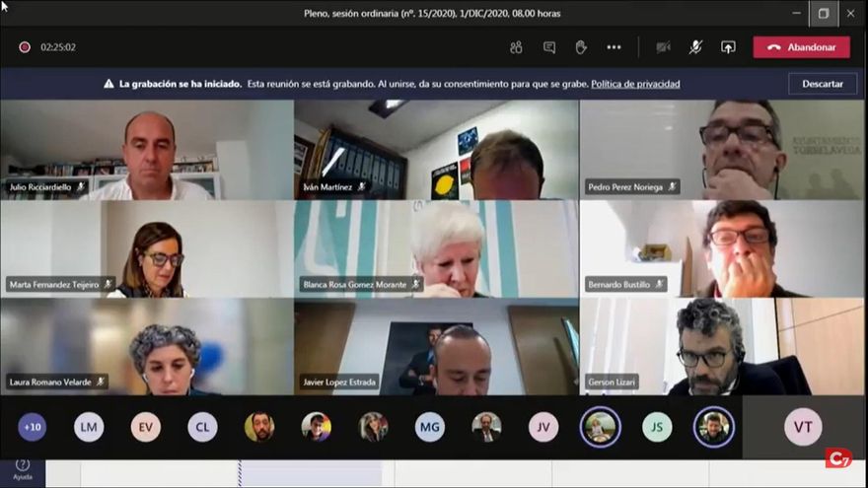Click the C7 channel logo

pyautogui.click(x=838, y=458)
